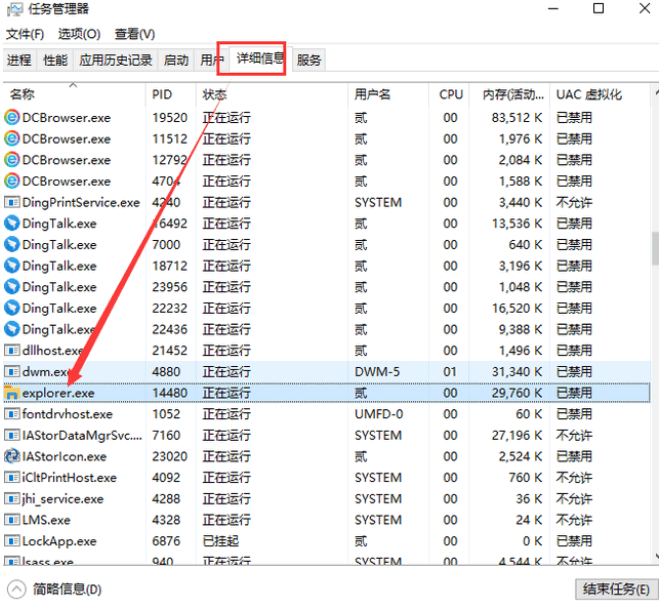Click the fontdrvhost.exe process icon

click(x=12, y=414)
